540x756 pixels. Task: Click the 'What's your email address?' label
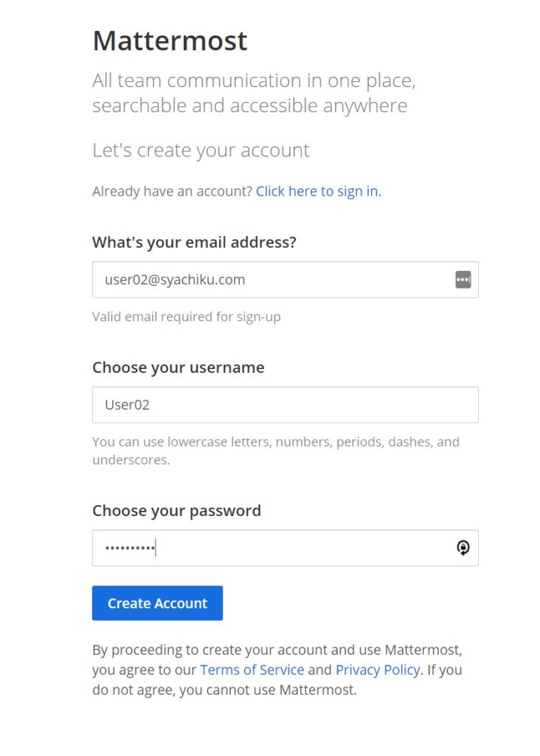194,242
